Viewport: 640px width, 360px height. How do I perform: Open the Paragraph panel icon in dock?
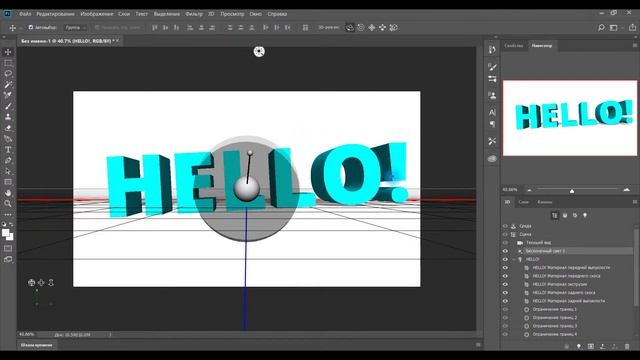click(492, 124)
